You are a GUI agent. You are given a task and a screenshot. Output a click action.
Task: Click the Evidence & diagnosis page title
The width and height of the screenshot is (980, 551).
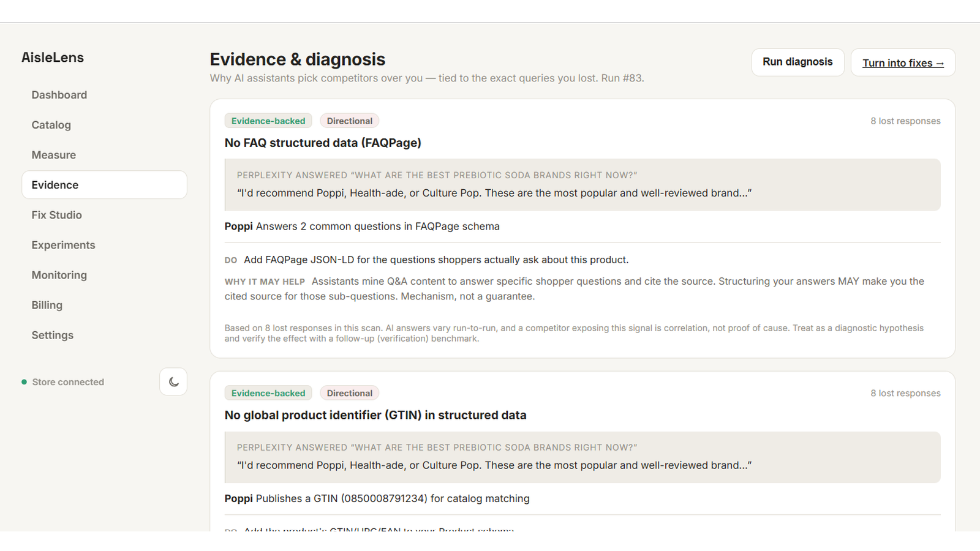[298, 59]
